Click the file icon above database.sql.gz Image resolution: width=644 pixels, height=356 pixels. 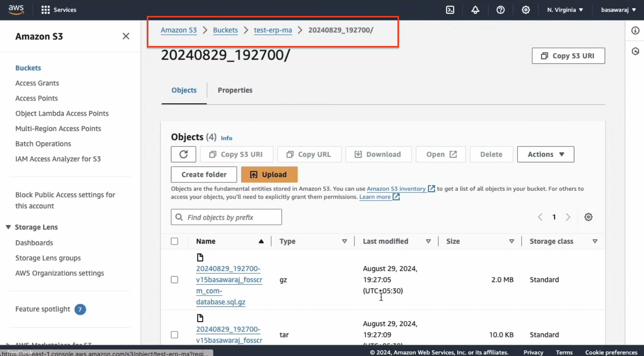point(200,257)
